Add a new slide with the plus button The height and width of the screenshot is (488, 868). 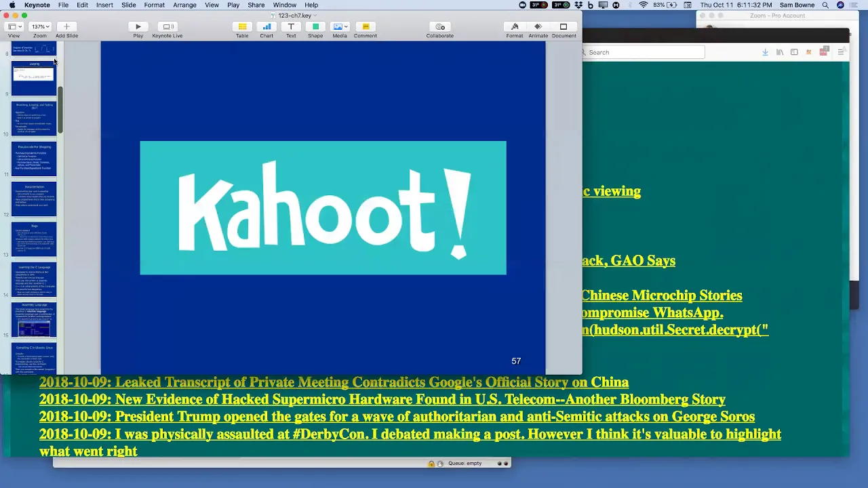(x=66, y=26)
